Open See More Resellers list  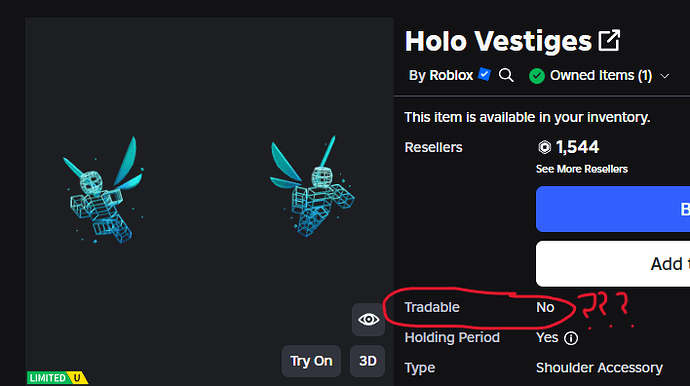(582, 169)
